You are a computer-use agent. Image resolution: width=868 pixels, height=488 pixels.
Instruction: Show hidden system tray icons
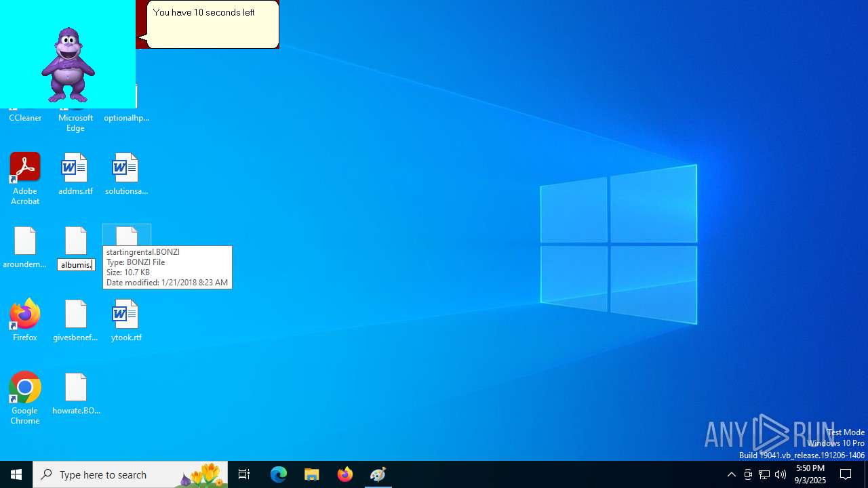tap(732, 474)
